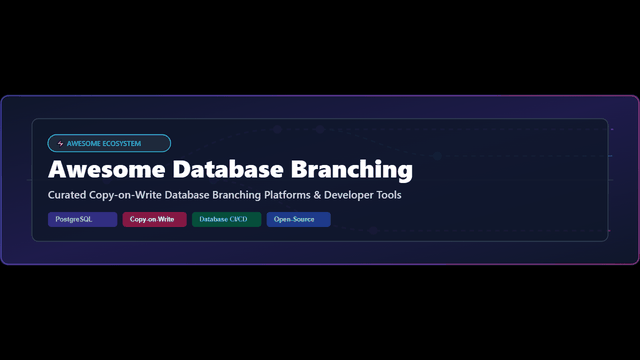Select the Copy-on-Write tag
The height and width of the screenshot is (360, 640).
point(155,220)
